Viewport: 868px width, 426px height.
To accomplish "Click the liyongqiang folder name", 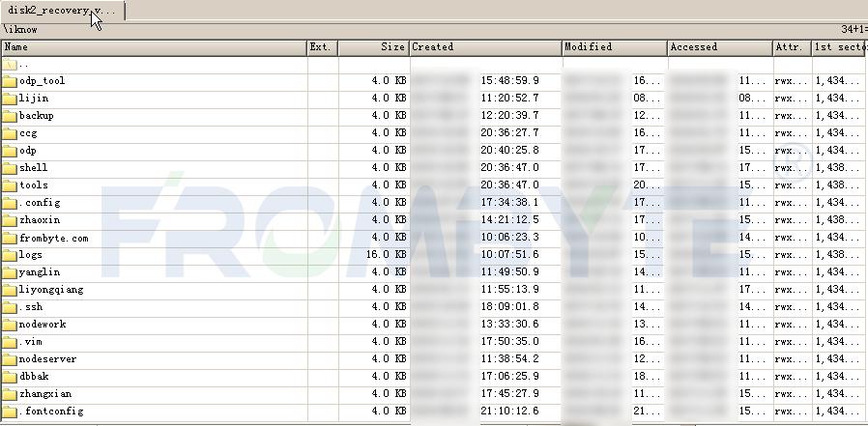I will tap(51, 290).
